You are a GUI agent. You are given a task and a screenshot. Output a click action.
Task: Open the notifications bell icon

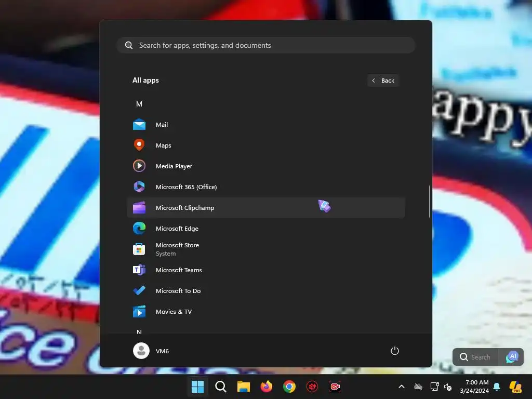(x=497, y=387)
